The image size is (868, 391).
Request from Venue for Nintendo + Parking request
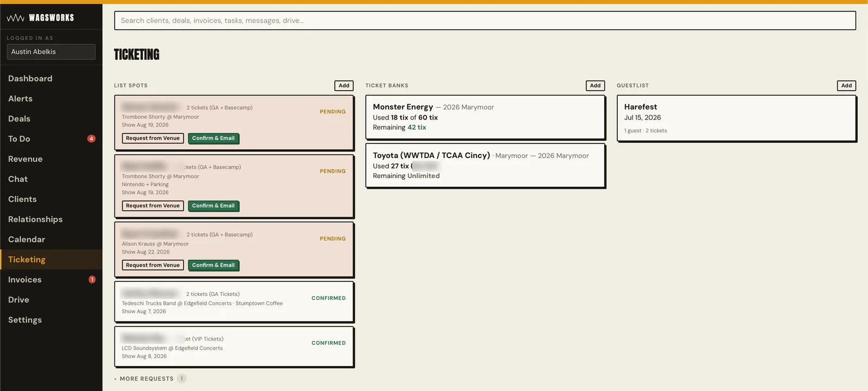click(153, 206)
